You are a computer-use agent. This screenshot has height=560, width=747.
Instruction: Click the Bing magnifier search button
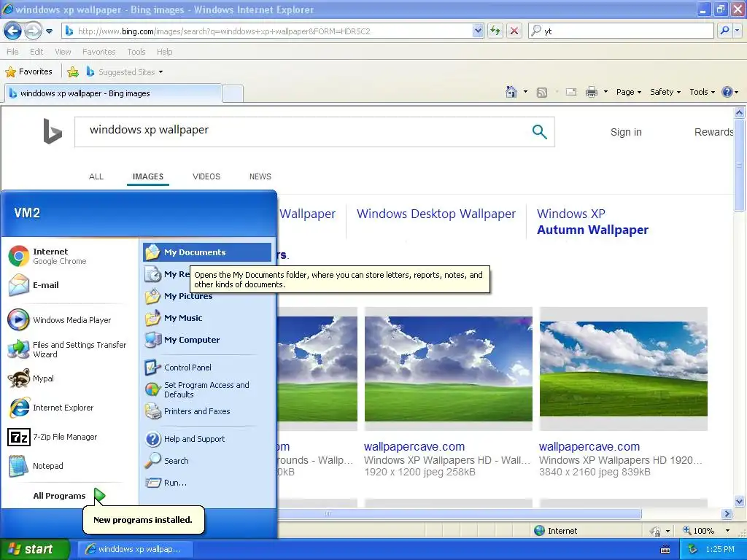[x=539, y=132]
